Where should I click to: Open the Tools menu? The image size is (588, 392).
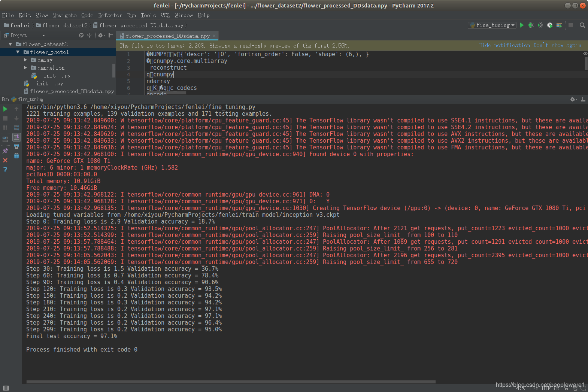148,15
